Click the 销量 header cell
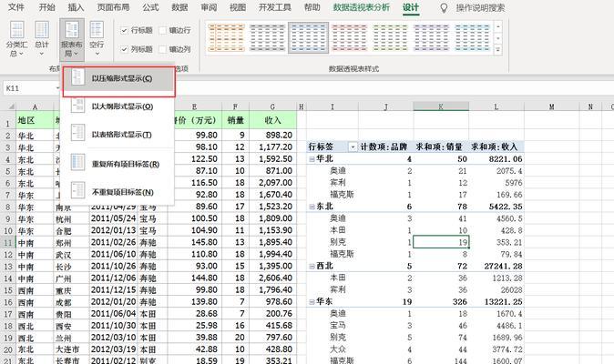The image size is (614, 364). pyautogui.click(x=235, y=120)
